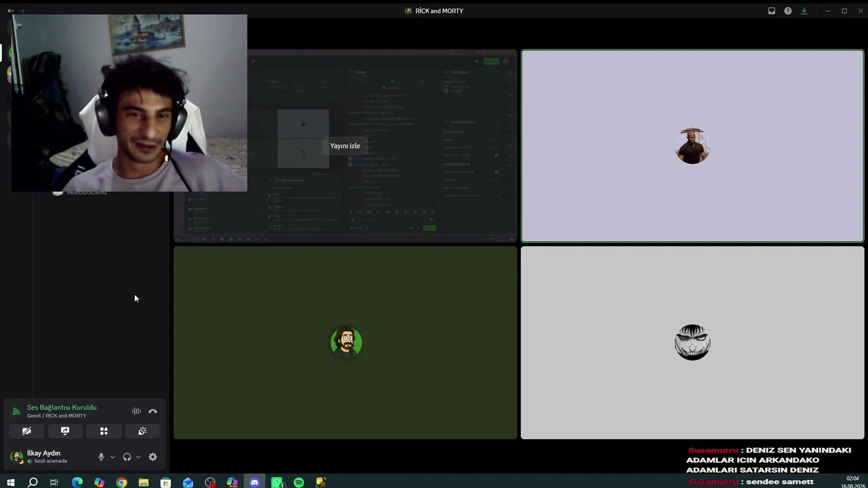Open Windows taskbar search
The image size is (868, 488).
[33, 483]
